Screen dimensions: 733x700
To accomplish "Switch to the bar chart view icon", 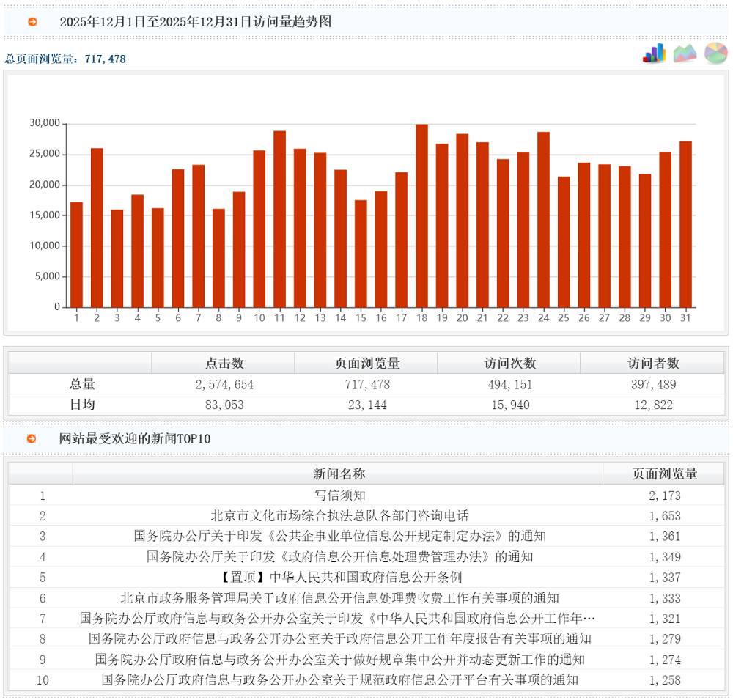I will pos(654,53).
